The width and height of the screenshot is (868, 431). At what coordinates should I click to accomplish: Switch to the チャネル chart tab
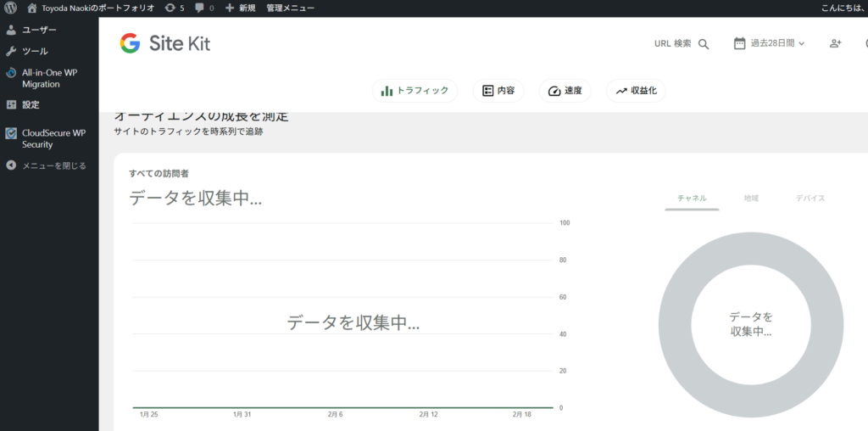click(692, 198)
